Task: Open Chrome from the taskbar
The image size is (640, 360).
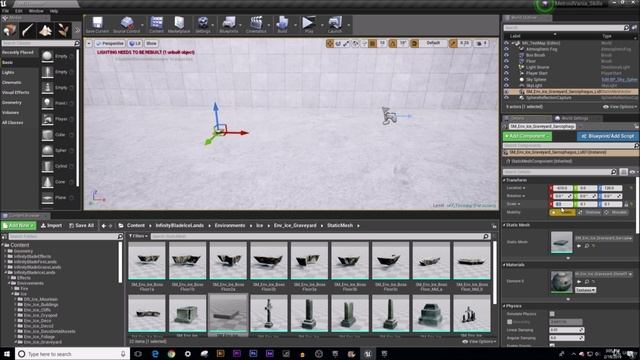Action: pos(171,354)
